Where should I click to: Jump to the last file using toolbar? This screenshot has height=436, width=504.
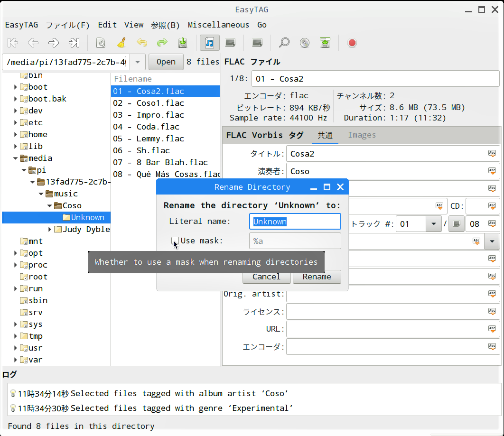pyautogui.click(x=74, y=43)
